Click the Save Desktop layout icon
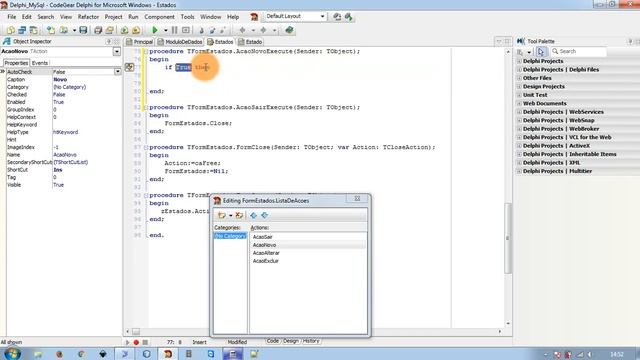640x360 pixels. pos(337,17)
